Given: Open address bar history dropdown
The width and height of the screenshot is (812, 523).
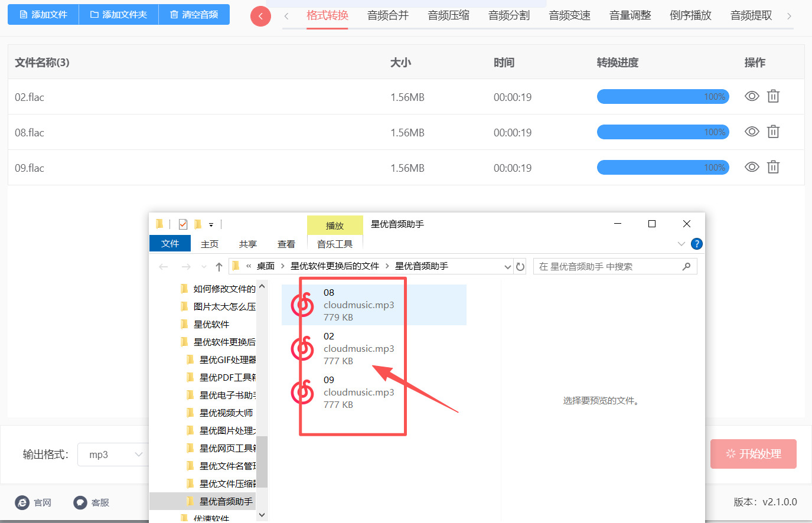Looking at the screenshot, I should 507,267.
